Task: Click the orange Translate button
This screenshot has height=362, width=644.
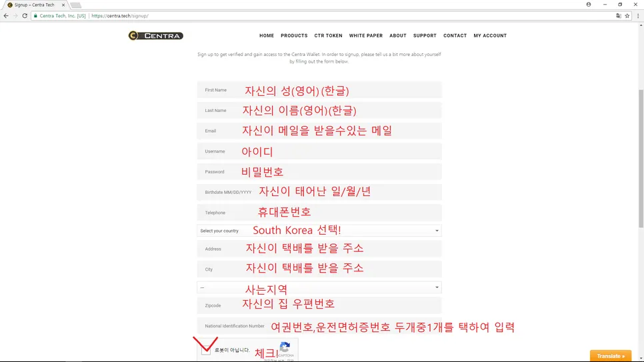Action: (x=610, y=356)
